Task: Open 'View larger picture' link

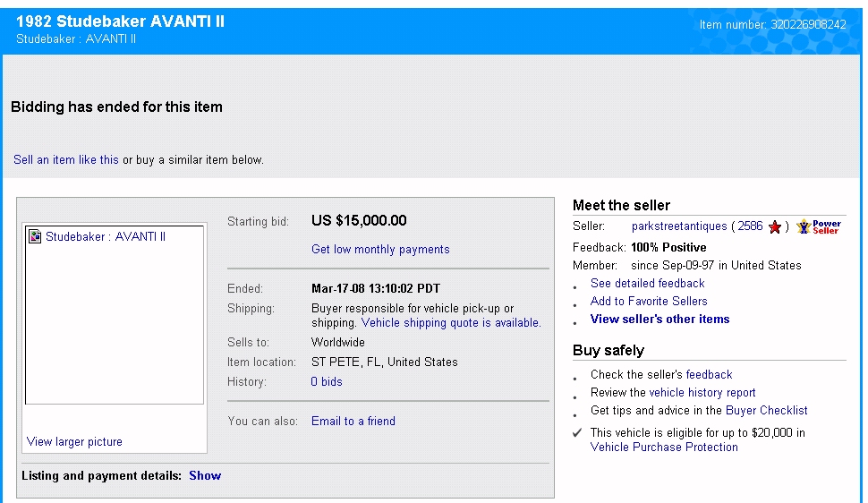Action: (74, 442)
